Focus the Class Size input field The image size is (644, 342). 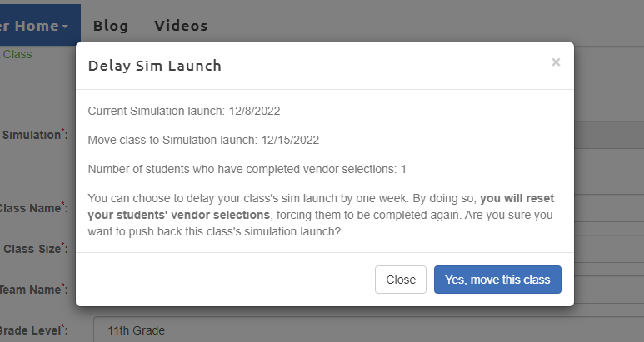(x=608, y=248)
